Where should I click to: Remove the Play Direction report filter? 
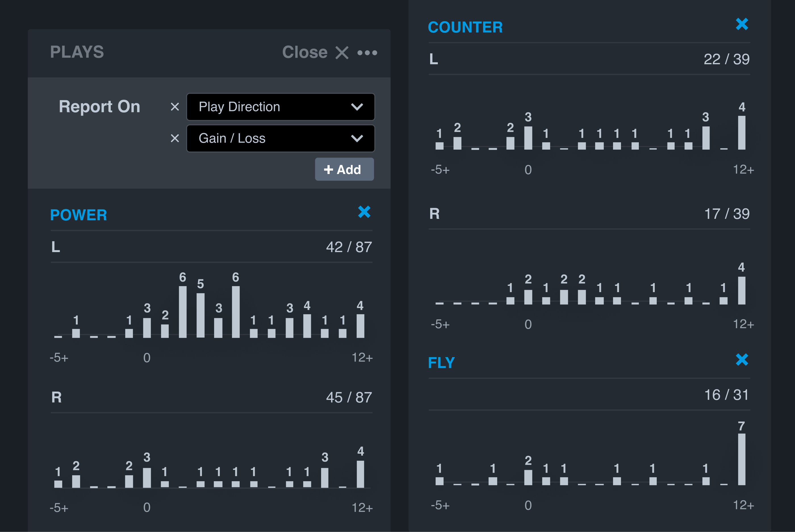coord(175,107)
